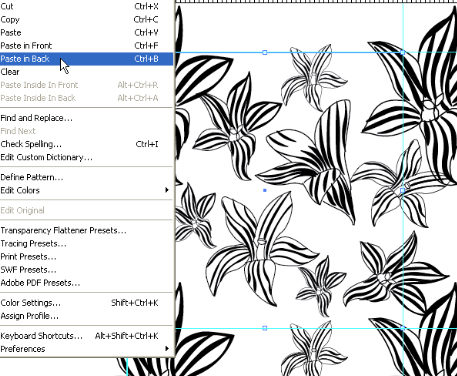Select Print Presets entry

[x=86, y=257]
